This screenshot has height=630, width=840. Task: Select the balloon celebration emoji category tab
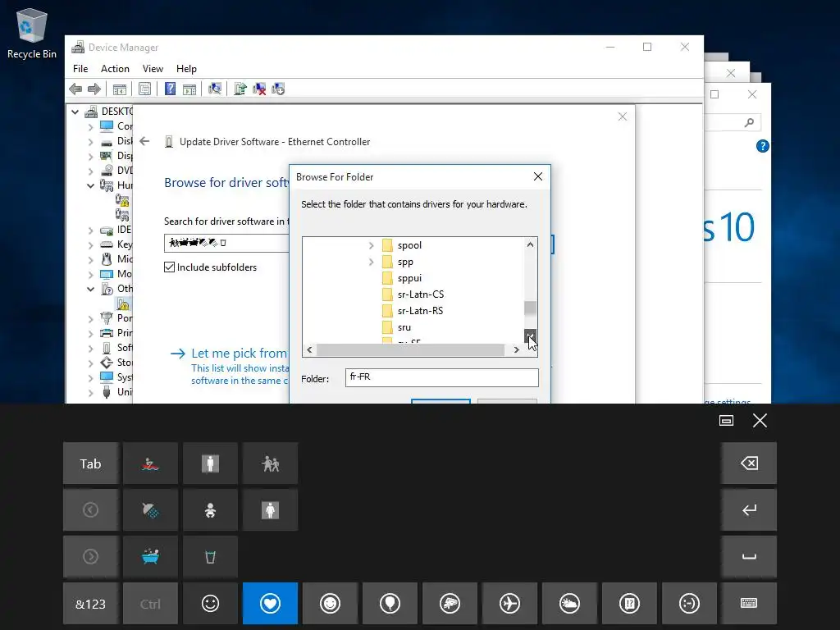(390, 603)
